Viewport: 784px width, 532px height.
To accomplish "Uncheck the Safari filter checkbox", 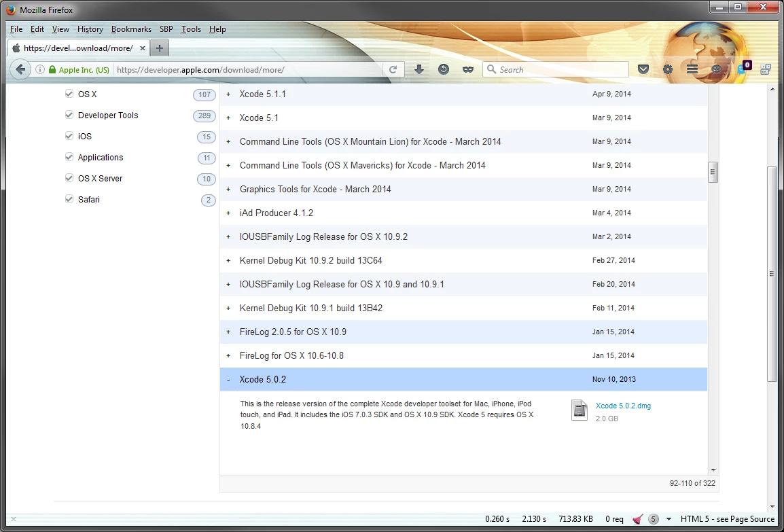I will pyautogui.click(x=69, y=198).
